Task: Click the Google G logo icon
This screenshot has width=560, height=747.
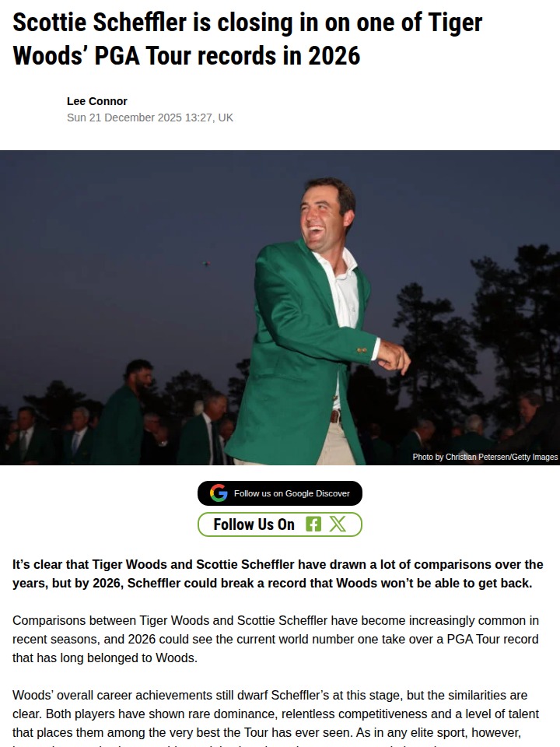Action: [x=219, y=493]
